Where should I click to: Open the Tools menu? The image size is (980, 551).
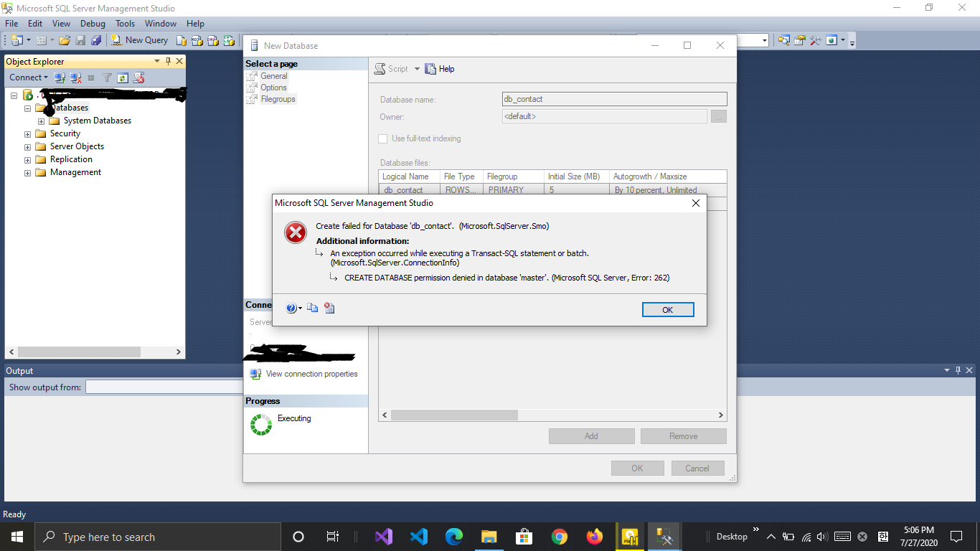tap(126, 24)
